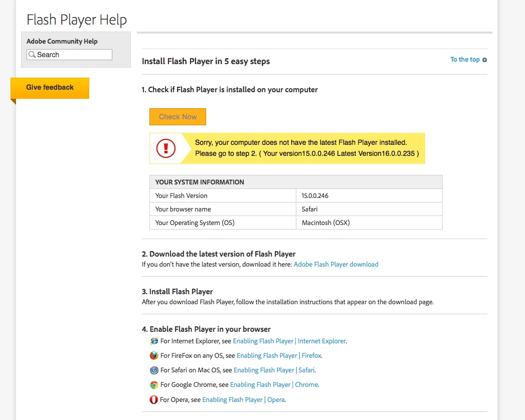Select the Macintosh (OSX) table cell

pos(370,223)
